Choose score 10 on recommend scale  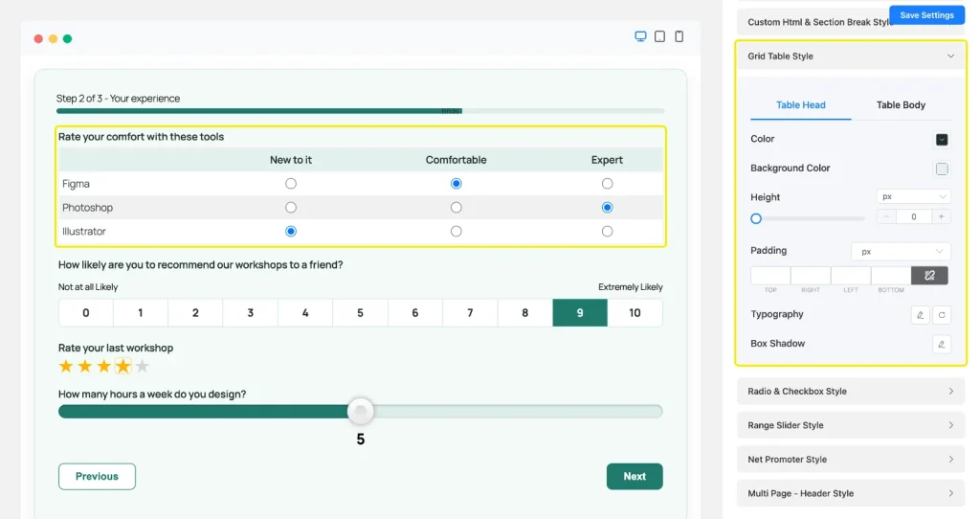click(x=635, y=313)
